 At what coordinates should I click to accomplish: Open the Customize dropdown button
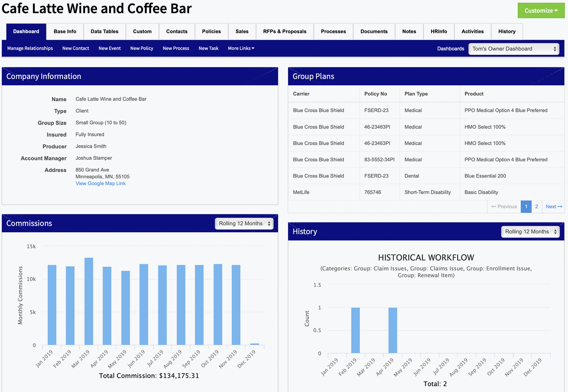(x=541, y=11)
